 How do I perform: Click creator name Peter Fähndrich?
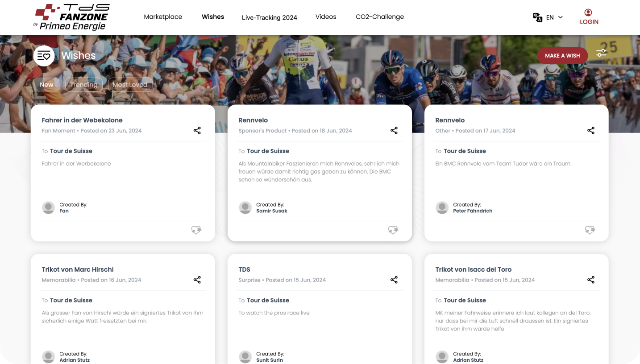473,211
